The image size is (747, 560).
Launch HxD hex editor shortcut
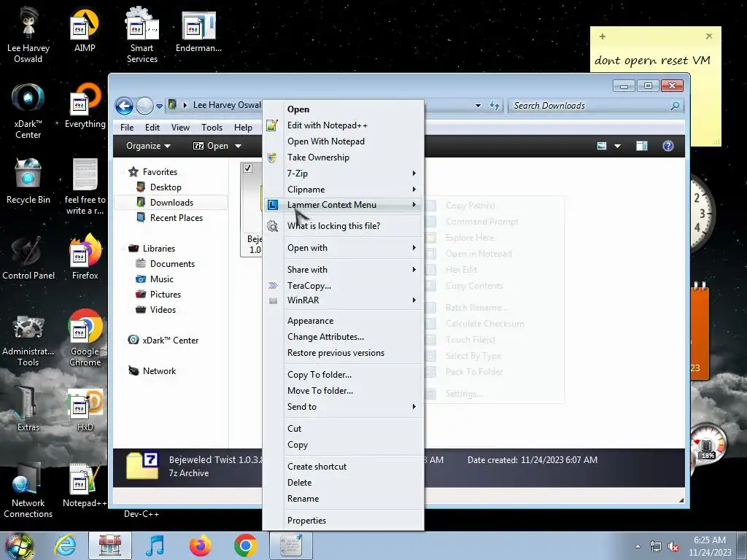(x=85, y=409)
